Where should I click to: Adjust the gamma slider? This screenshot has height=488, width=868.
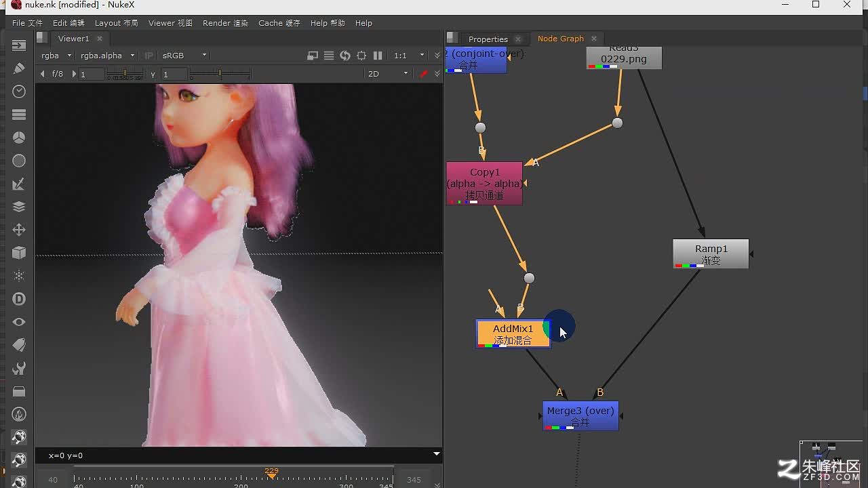click(x=220, y=74)
